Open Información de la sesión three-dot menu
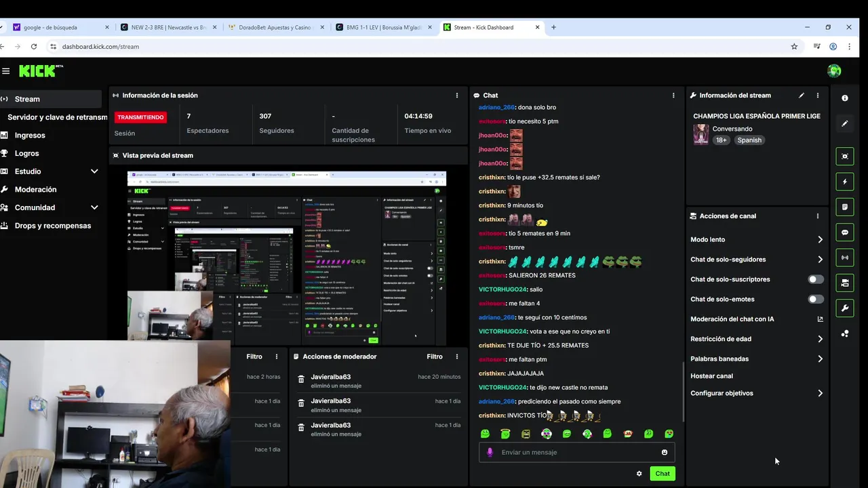The height and width of the screenshot is (488, 868). (457, 96)
